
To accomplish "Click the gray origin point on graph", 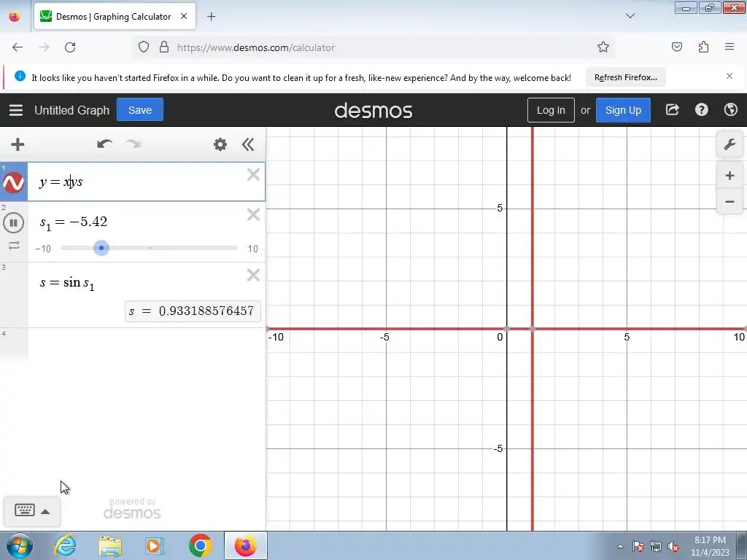I will click(506, 329).
